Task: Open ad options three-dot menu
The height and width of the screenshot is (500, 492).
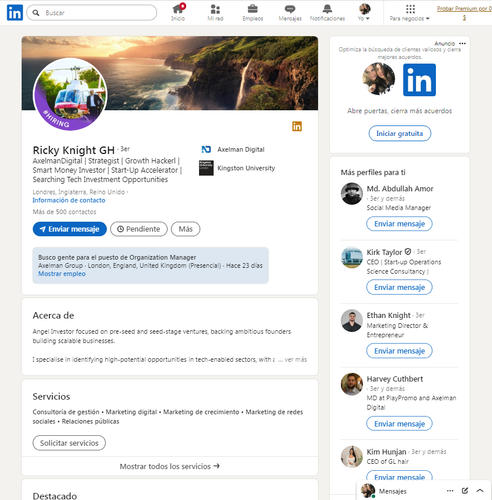Action: [x=462, y=43]
